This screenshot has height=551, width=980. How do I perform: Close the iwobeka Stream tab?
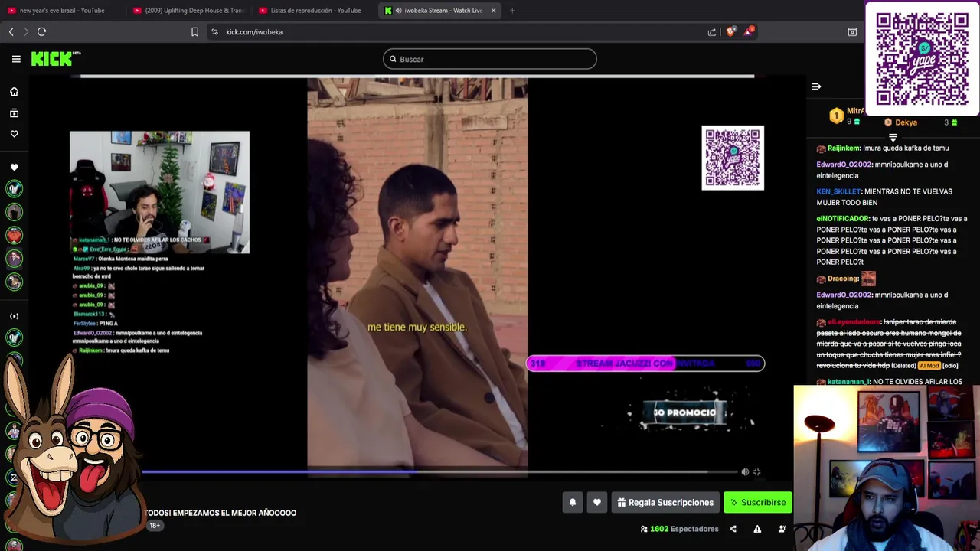coord(493,11)
